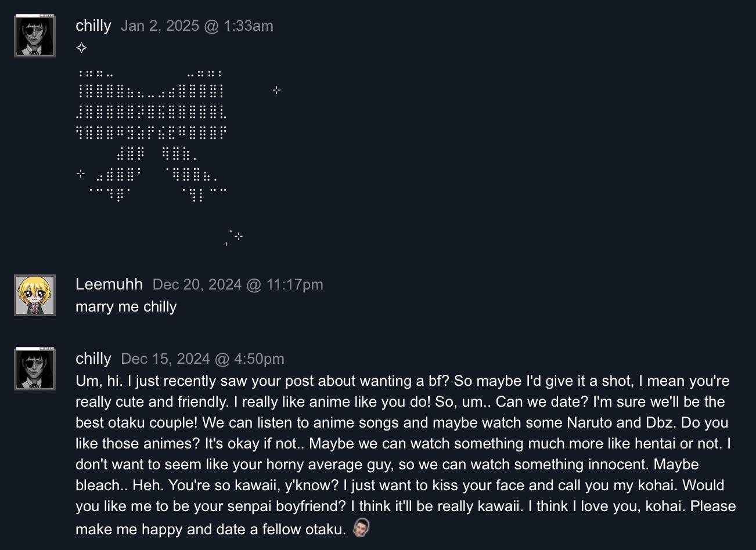Click the sparkle cluster below the dot art
The width and height of the screenshot is (756, 550).
tap(234, 237)
